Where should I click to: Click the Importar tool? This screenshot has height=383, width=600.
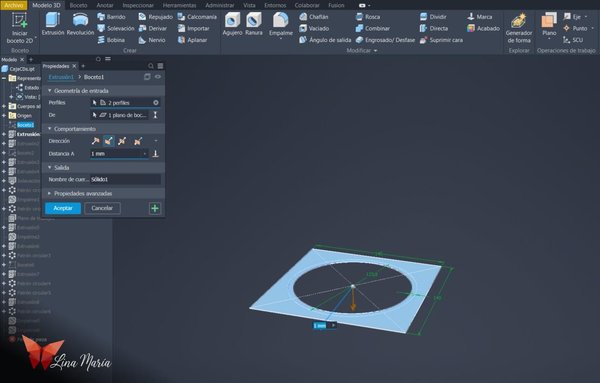[x=193, y=28]
